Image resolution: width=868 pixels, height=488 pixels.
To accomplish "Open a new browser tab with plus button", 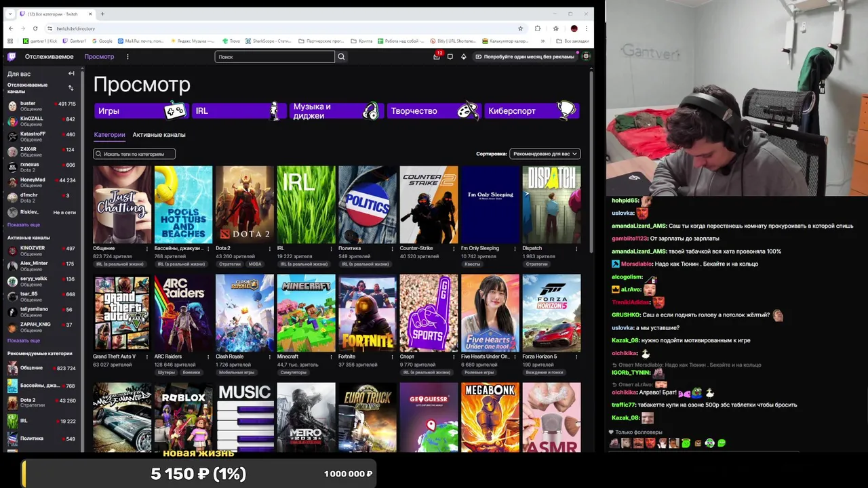I will [x=102, y=14].
